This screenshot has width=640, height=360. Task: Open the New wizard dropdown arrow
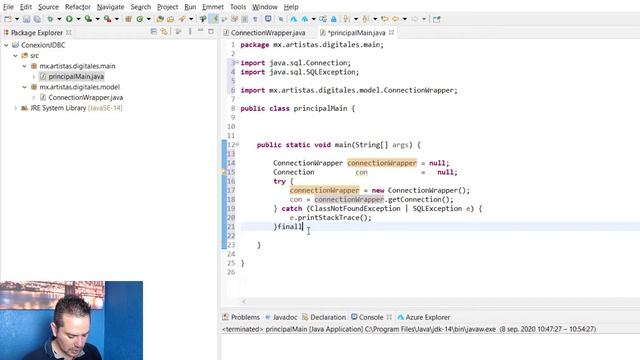17,19
